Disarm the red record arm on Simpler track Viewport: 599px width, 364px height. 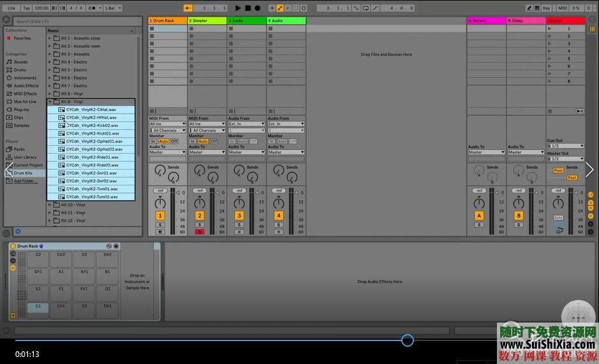[200, 232]
